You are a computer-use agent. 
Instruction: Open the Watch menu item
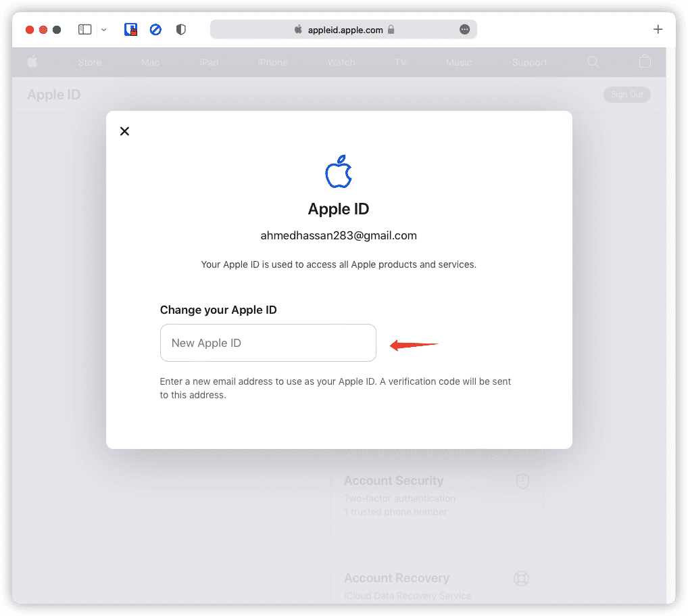point(341,62)
